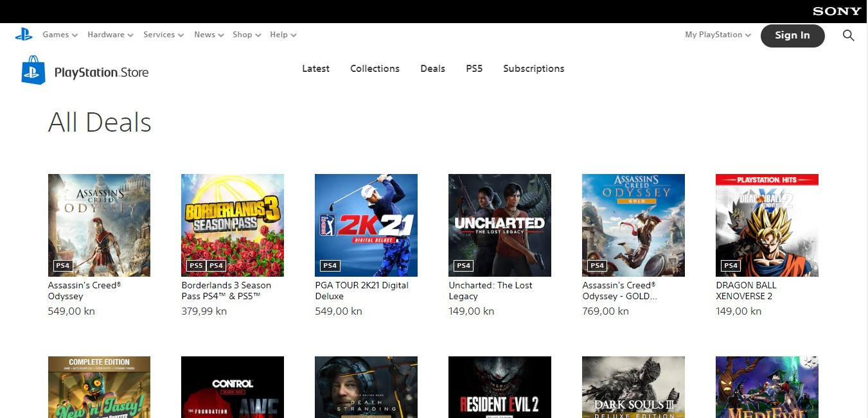Click the All Deals heading
Viewport: 868px width, 418px height.
[100, 122]
